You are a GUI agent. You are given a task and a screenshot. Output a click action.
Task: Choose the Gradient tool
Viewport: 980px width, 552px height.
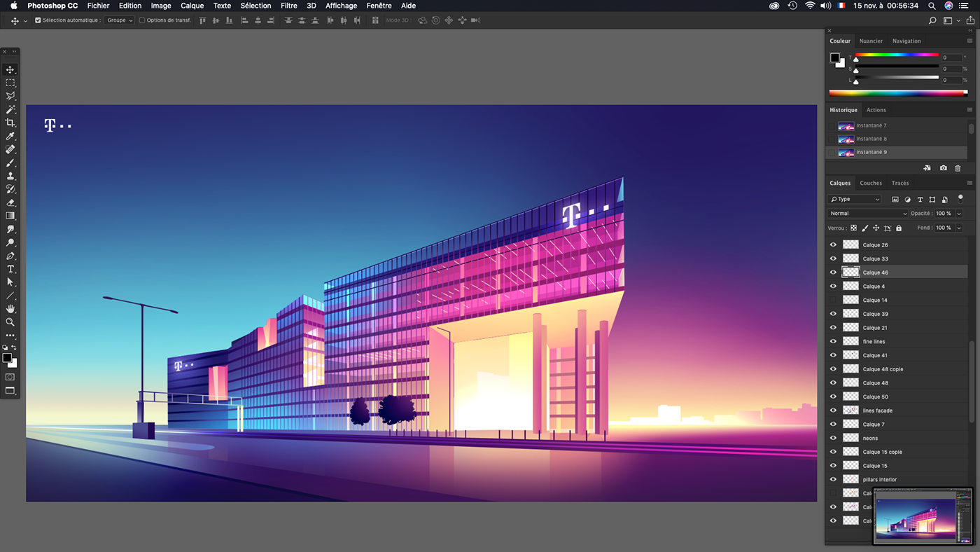pyautogui.click(x=10, y=216)
